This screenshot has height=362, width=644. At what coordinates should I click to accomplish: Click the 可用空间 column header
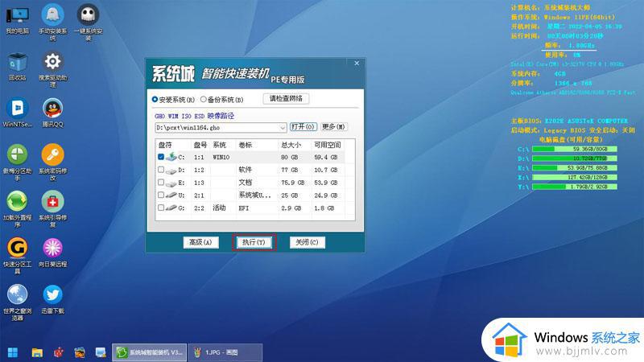tap(328, 145)
